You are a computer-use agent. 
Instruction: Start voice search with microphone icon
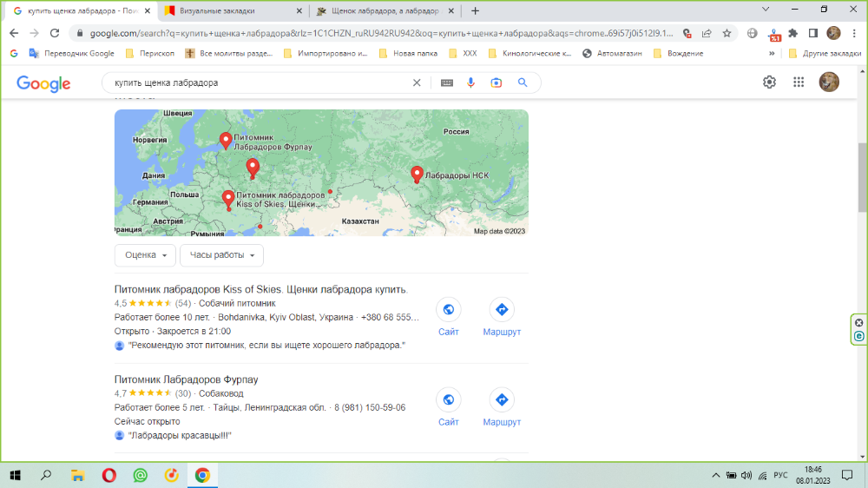coord(470,82)
